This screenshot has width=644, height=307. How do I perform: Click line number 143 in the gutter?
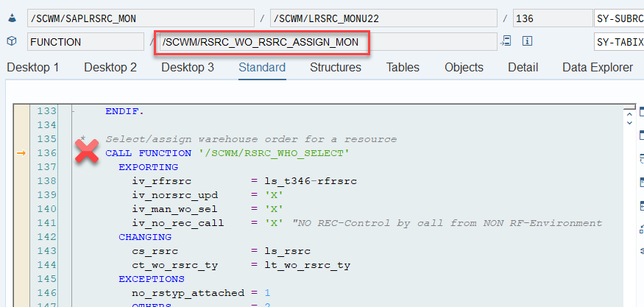click(x=46, y=251)
